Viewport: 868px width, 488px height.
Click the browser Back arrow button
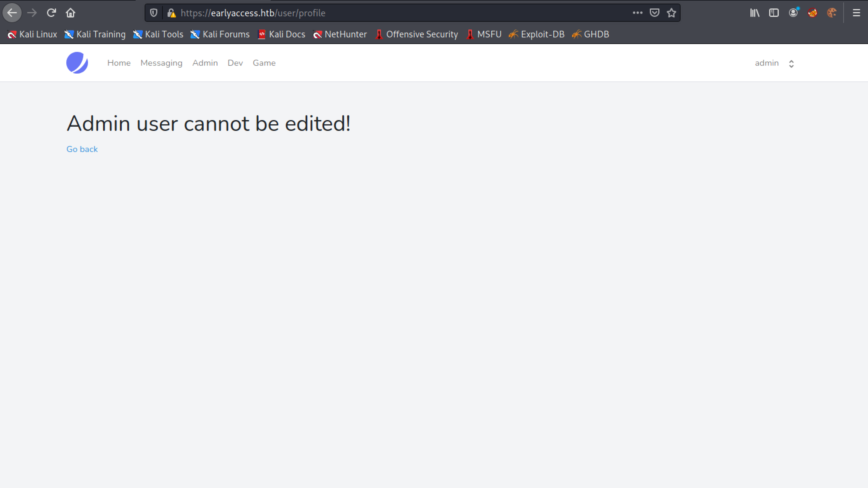(x=12, y=13)
